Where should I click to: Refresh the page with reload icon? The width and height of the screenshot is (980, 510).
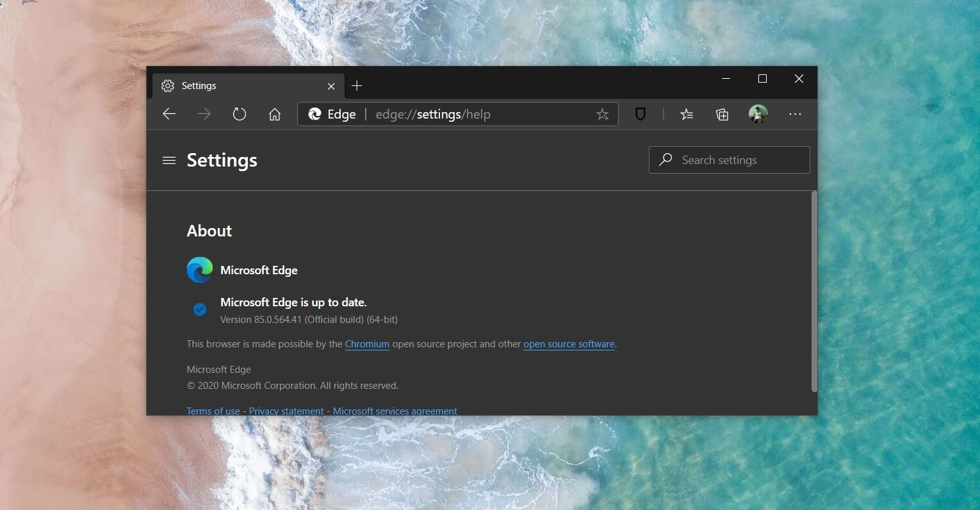[x=240, y=114]
